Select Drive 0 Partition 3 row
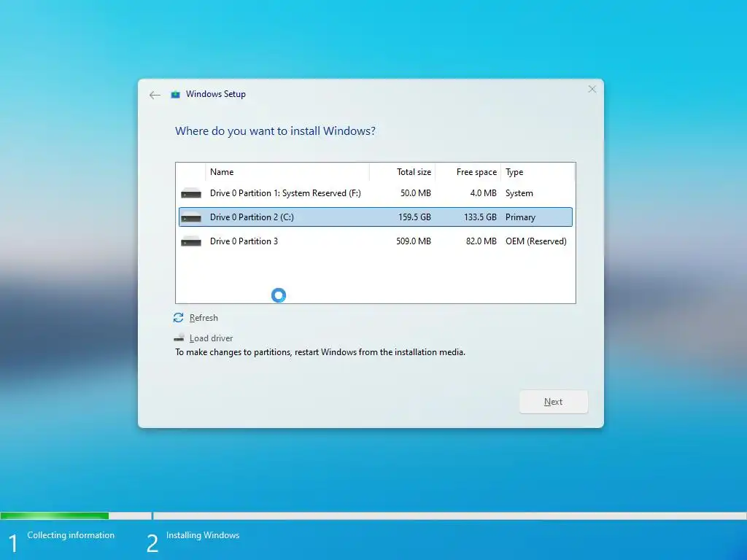 tap(376, 241)
